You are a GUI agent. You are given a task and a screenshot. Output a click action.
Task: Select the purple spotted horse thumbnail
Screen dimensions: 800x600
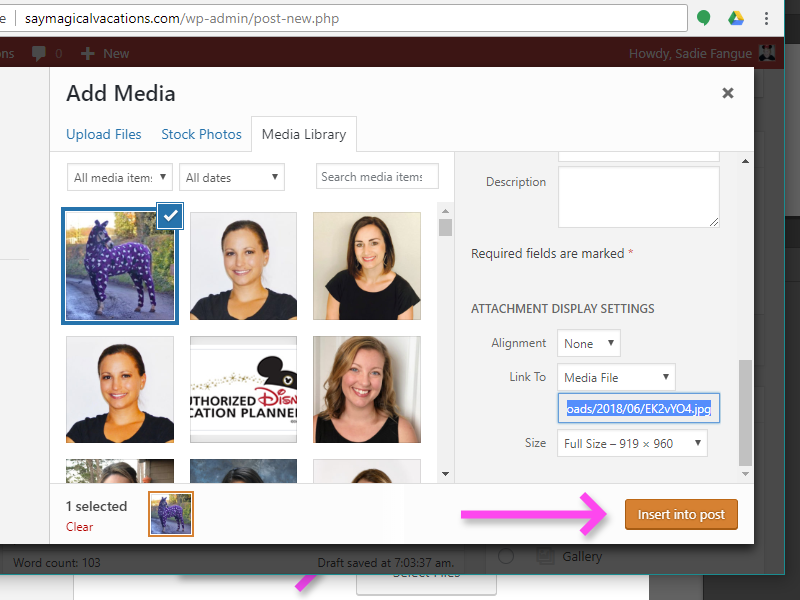[x=120, y=266]
